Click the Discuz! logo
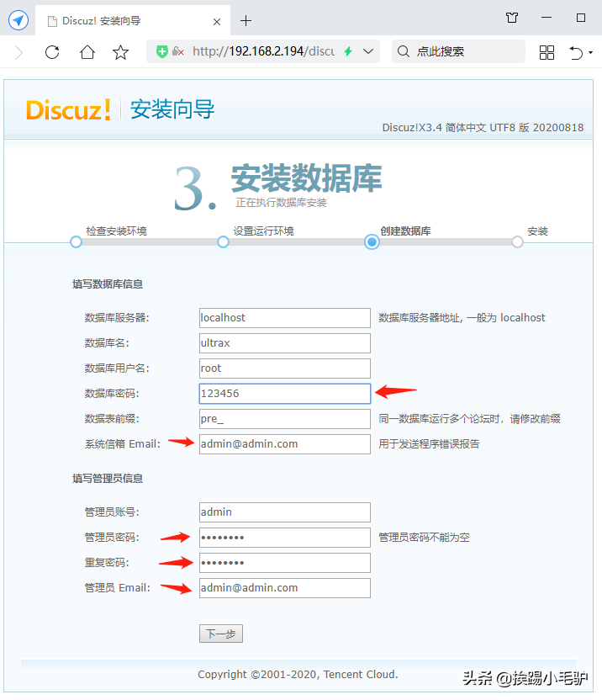 [68, 109]
